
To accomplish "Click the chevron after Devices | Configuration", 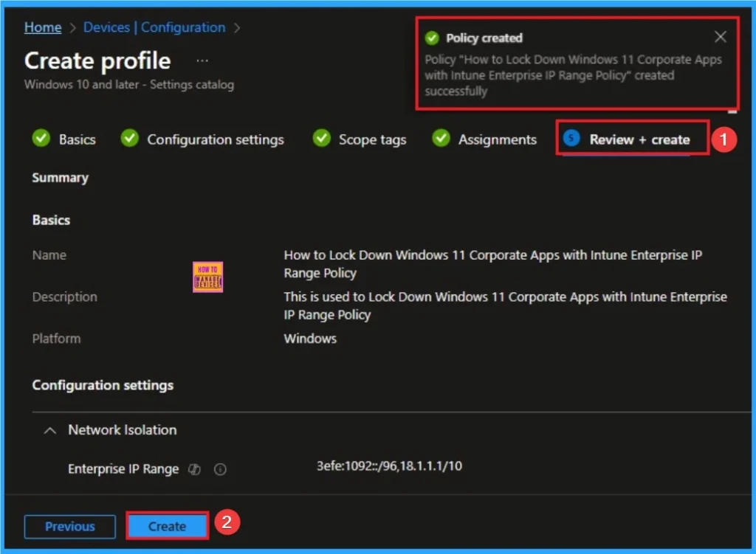I will point(236,27).
